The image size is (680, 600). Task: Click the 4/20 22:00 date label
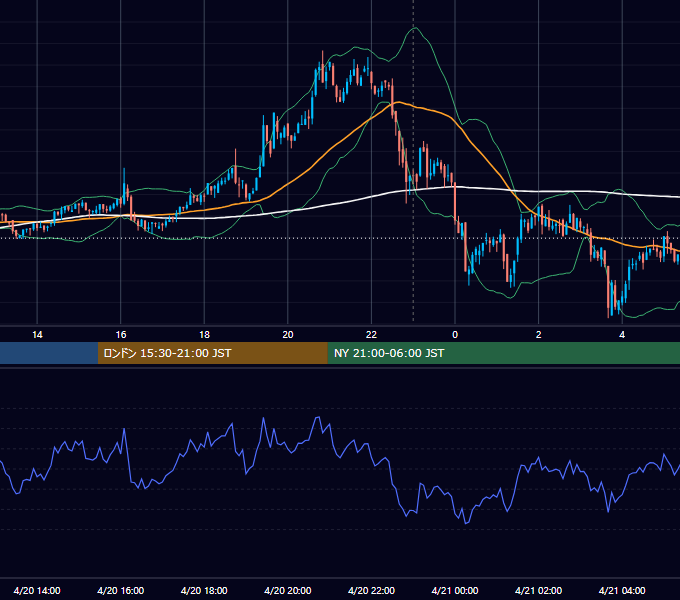(371, 590)
